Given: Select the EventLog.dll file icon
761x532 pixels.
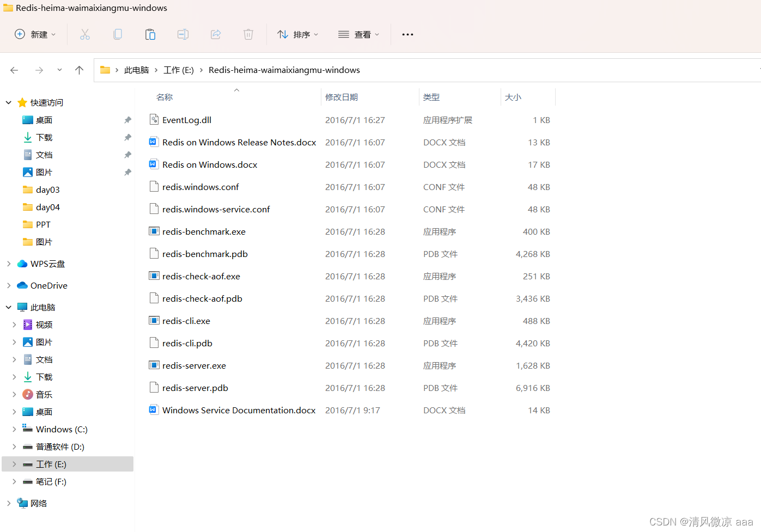Looking at the screenshot, I should [x=154, y=120].
